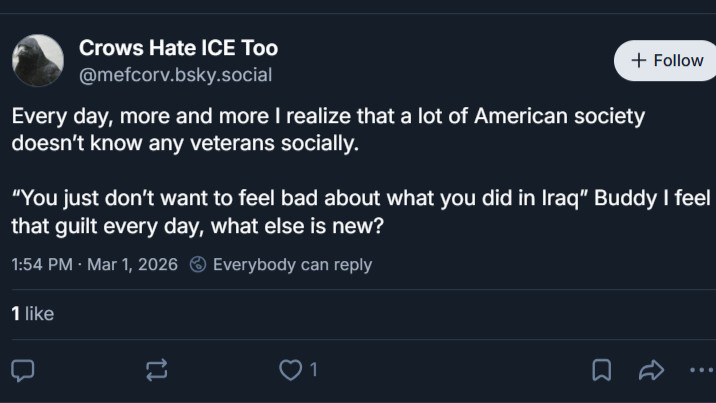Click the first paragraph about American society
This screenshot has width=716, height=403.
click(x=328, y=129)
